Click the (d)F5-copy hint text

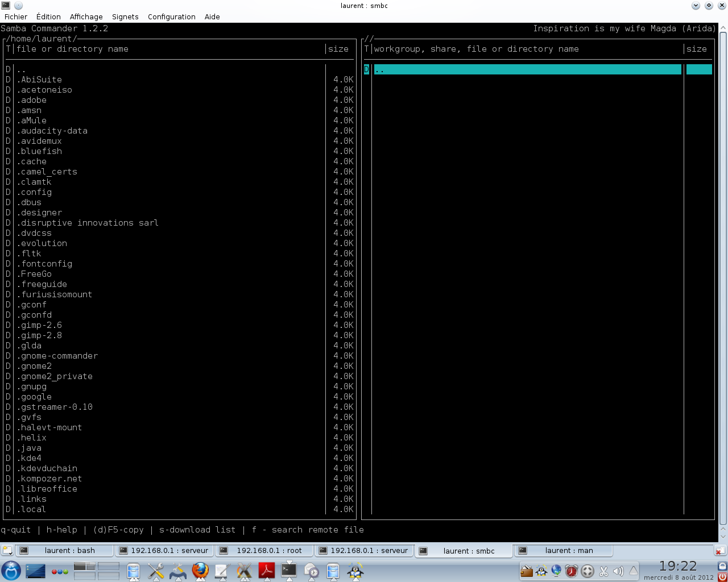pos(118,530)
